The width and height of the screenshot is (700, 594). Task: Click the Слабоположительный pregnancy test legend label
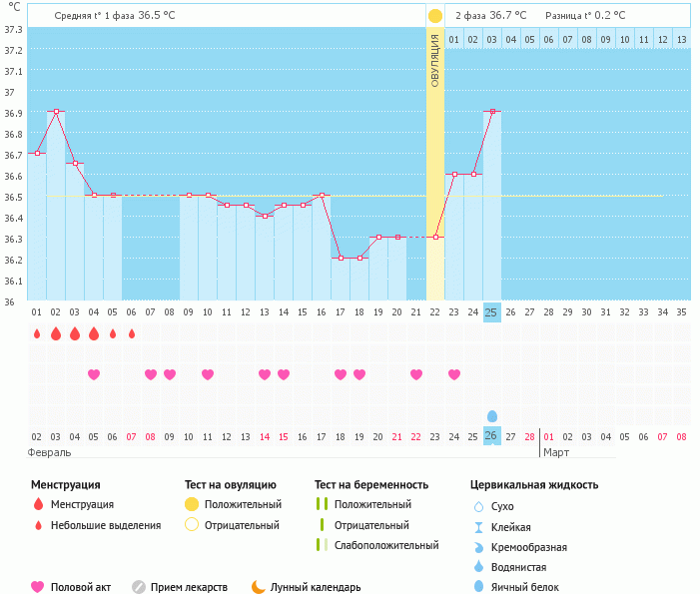[x=386, y=545]
